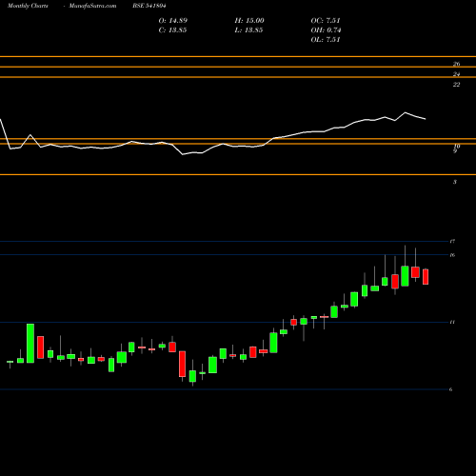
Task: Click the "11" price level label
Action: (452, 323)
